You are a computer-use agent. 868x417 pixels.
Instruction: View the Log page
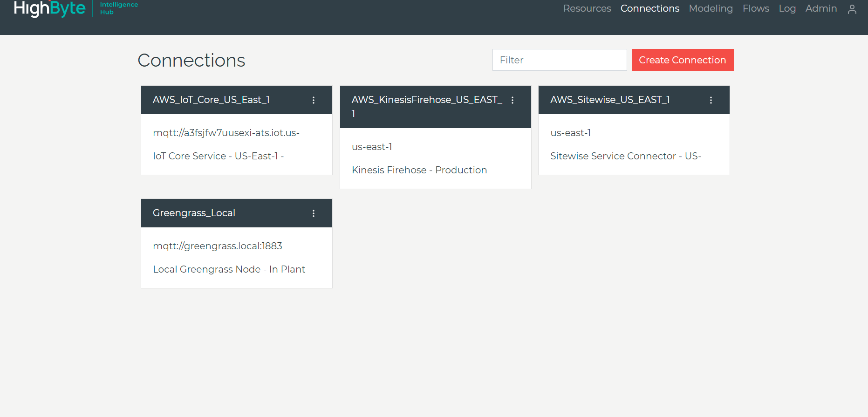click(787, 8)
